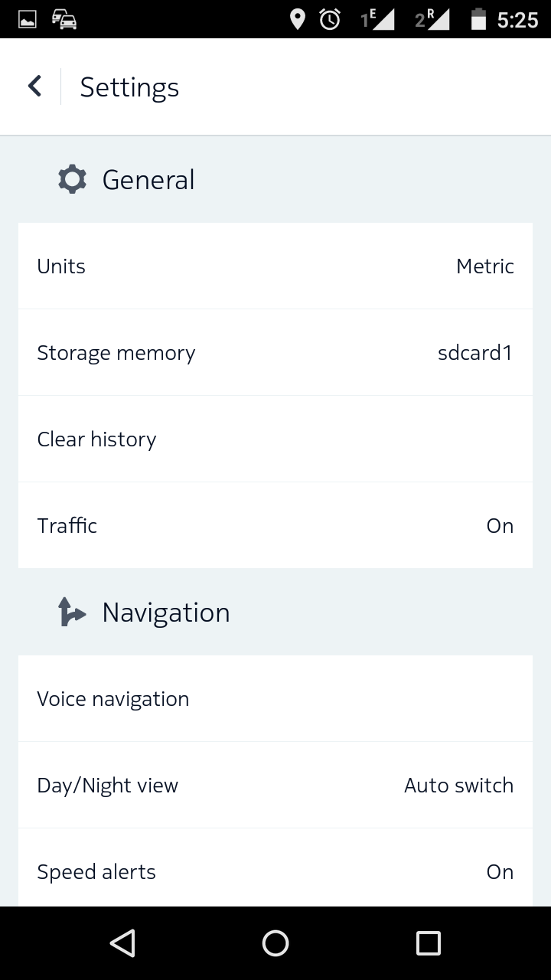
Task: Click the Navigation fork-arrow icon
Action: click(x=71, y=612)
